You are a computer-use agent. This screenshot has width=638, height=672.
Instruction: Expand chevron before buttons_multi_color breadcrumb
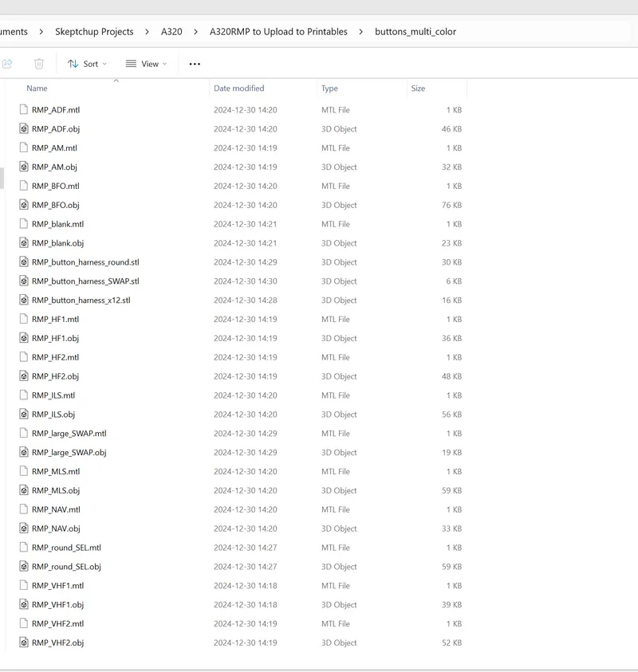click(x=361, y=32)
